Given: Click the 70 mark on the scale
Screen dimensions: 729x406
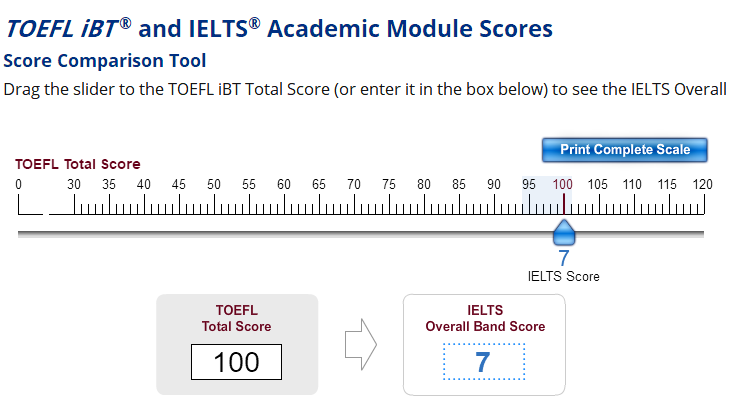Looking at the screenshot, I should click(354, 186).
